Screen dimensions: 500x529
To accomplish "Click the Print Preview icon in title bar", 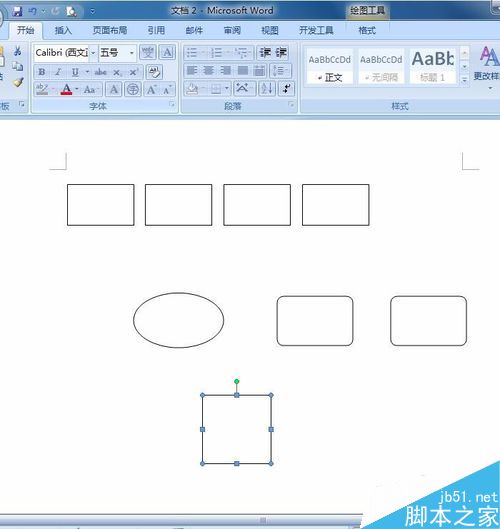I will pyautogui.click(x=71, y=12).
